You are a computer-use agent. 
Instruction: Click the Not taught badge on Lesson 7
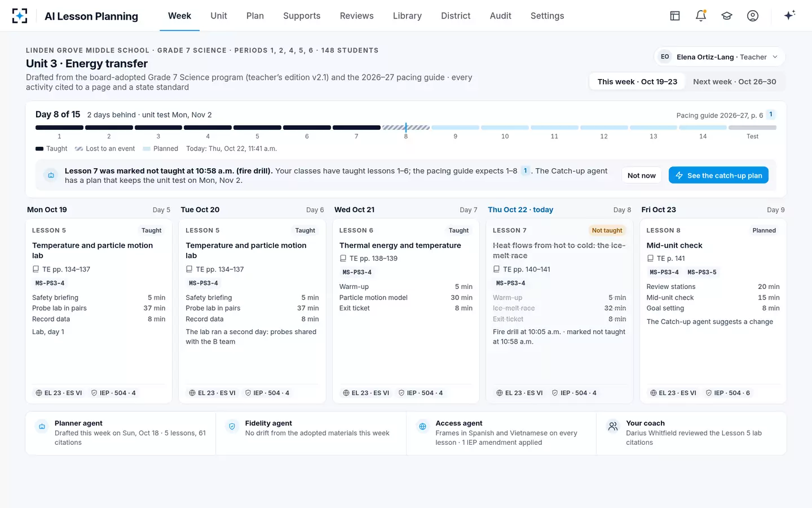(x=607, y=230)
